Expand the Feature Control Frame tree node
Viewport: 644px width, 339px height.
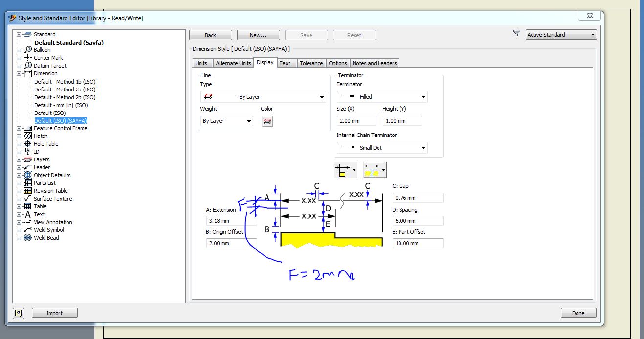[x=18, y=128]
